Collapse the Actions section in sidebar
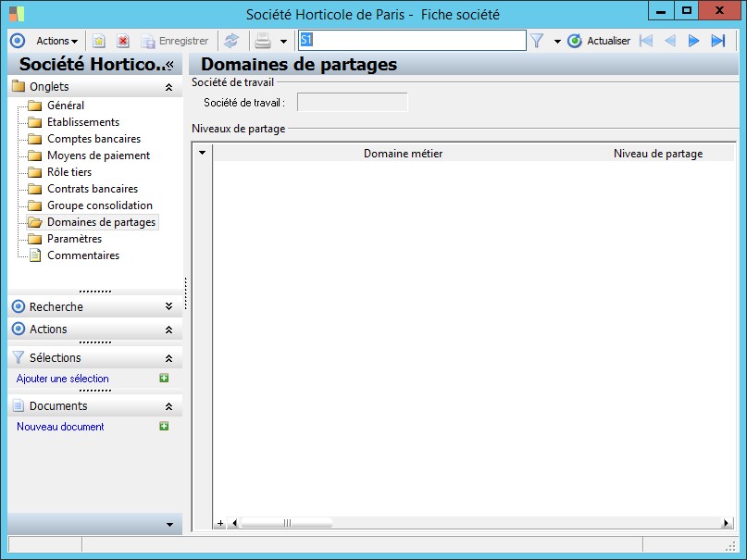Screen dimensions: 747x560 pyautogui.click(x=168, y=330)
